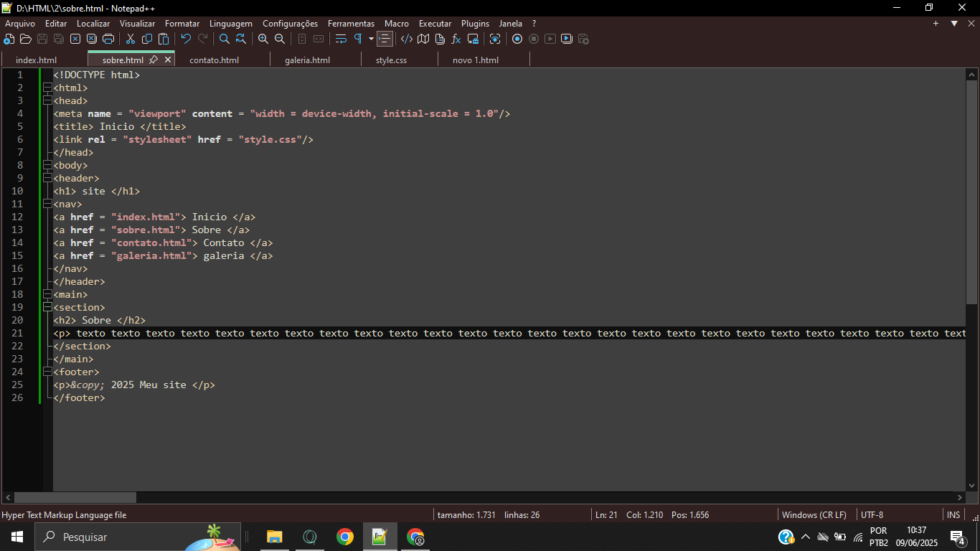Click the Print toolbar icon
Screen dimensions: 980x551
(108, 39)
